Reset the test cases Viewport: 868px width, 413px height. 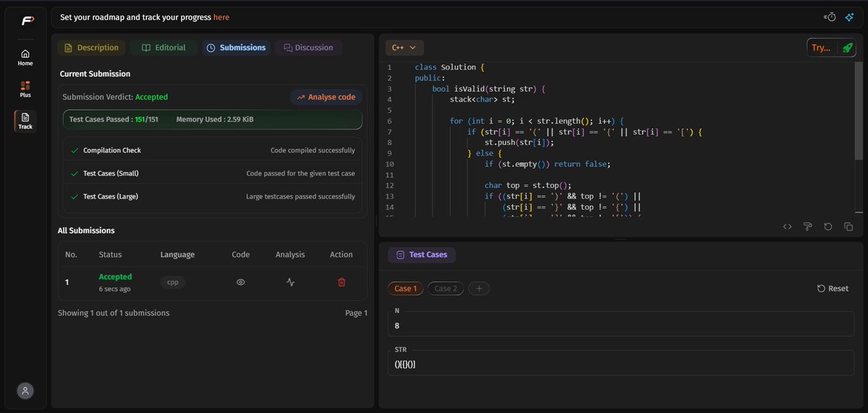pos(833,289)
